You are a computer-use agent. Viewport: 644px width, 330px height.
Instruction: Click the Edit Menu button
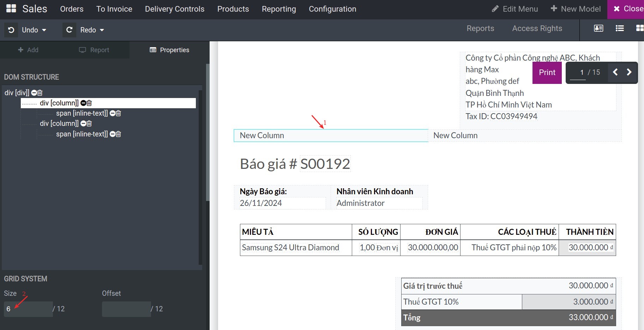pos(515,9)
